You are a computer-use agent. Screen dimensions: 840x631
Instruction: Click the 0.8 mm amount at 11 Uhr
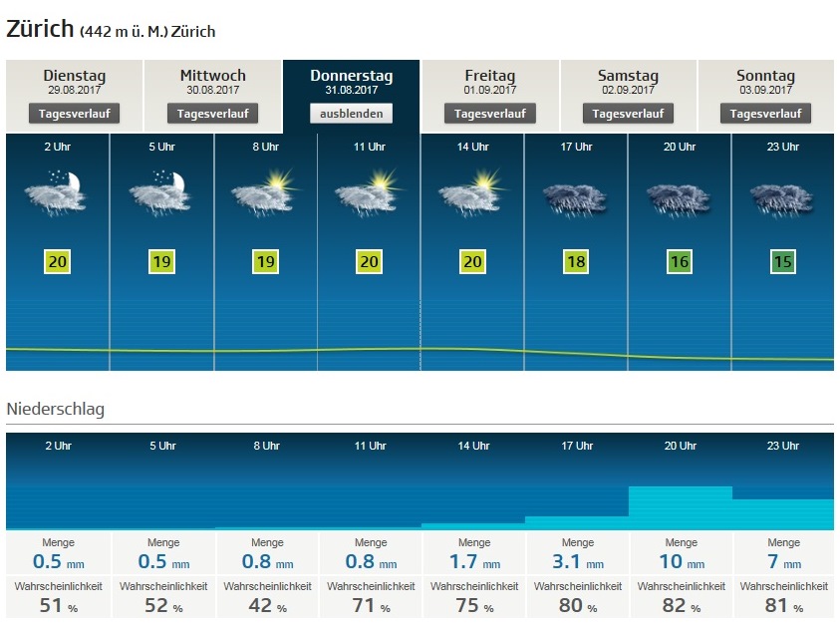click(x=371, y=562)
